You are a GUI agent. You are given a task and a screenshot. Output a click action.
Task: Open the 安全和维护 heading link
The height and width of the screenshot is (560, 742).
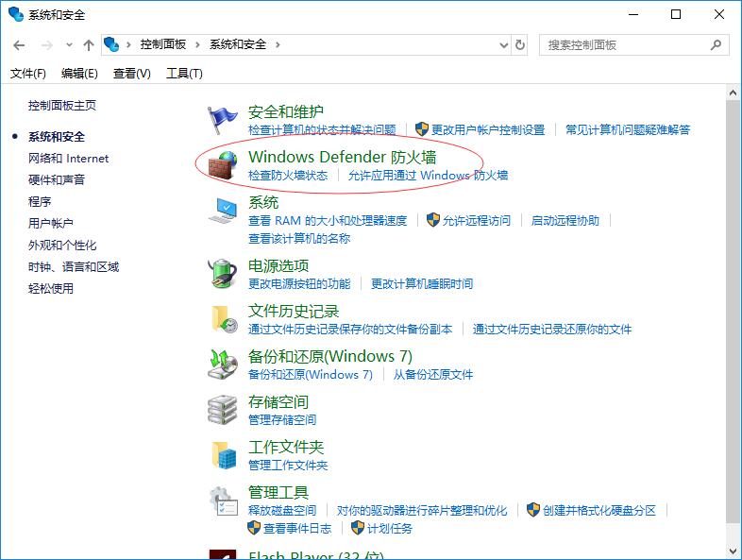pos(286,111)
